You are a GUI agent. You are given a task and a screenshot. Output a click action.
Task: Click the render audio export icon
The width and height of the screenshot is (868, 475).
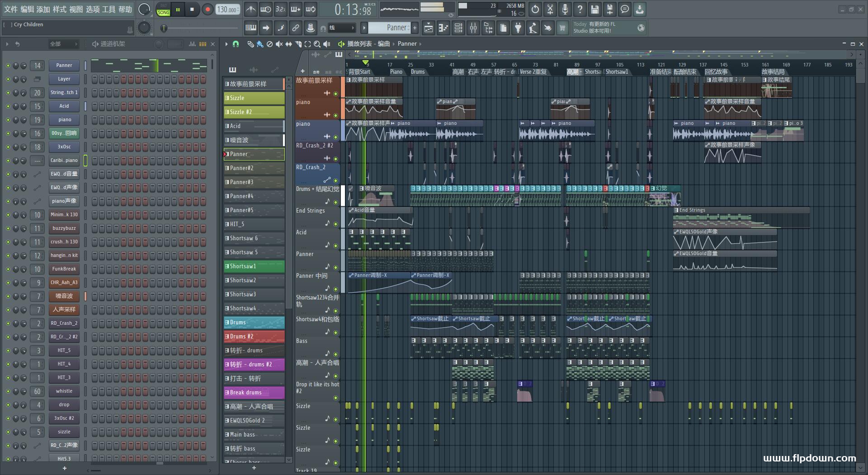(610, 9)
